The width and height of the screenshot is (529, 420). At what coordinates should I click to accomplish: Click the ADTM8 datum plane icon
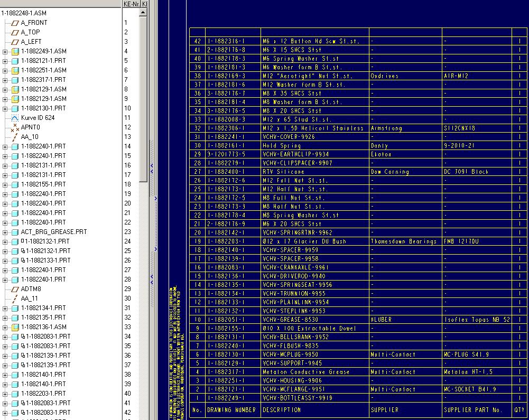(x=15, y=289)
